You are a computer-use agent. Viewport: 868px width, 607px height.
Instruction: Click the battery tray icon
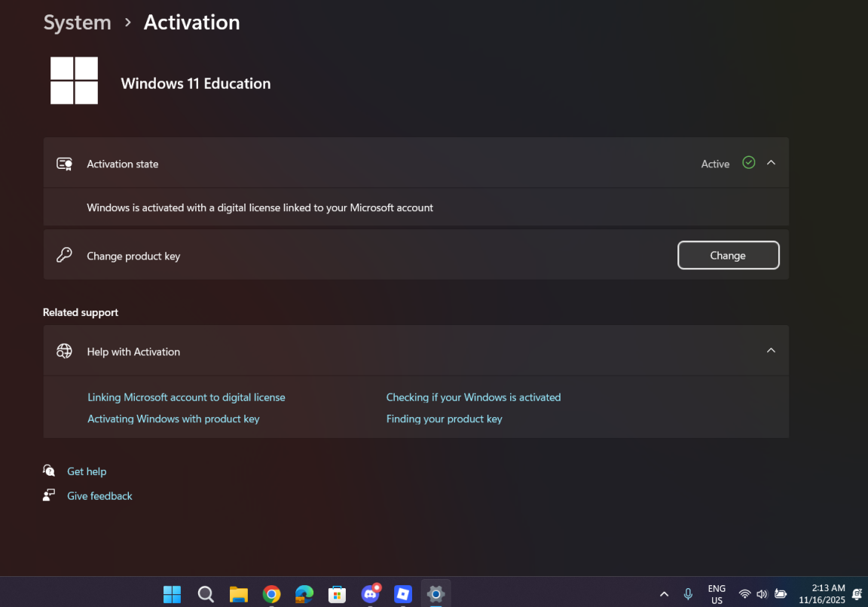pyautogui.click(x=781, y=594)
